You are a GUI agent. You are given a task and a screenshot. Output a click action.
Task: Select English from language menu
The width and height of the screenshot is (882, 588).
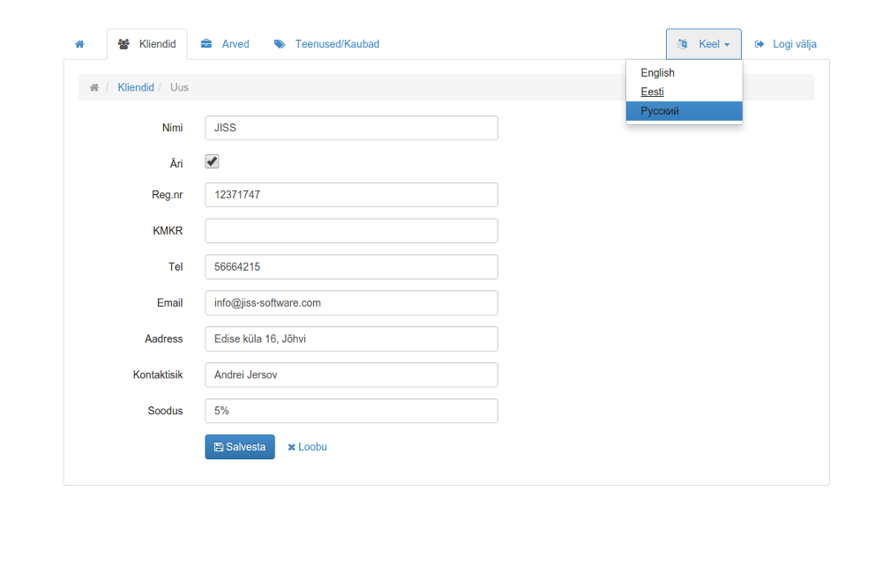coord(657,73)
